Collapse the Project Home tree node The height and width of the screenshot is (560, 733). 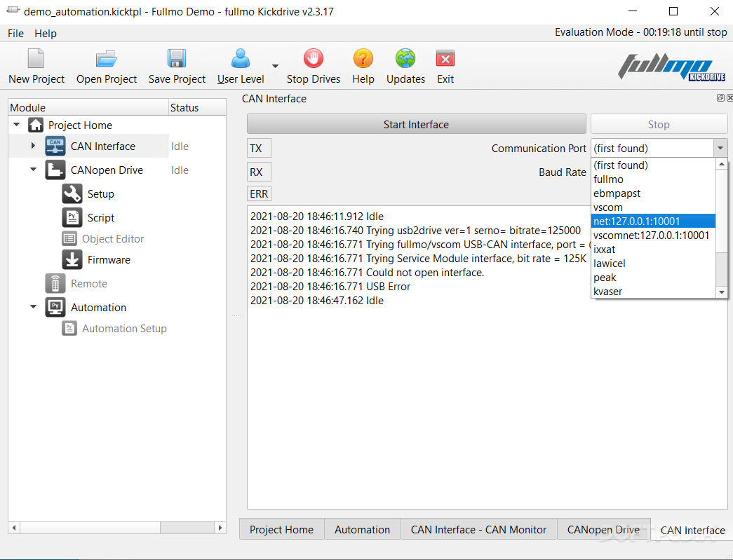click(x=17, y=125)
